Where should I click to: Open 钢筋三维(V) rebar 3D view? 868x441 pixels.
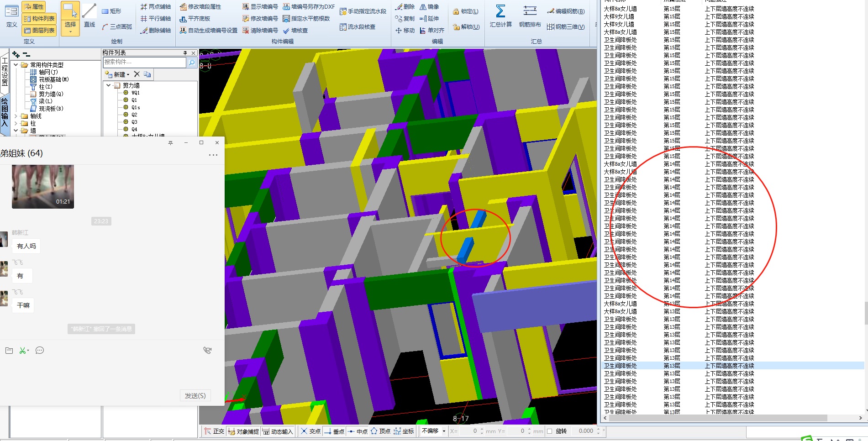click(x=566, y=26)
